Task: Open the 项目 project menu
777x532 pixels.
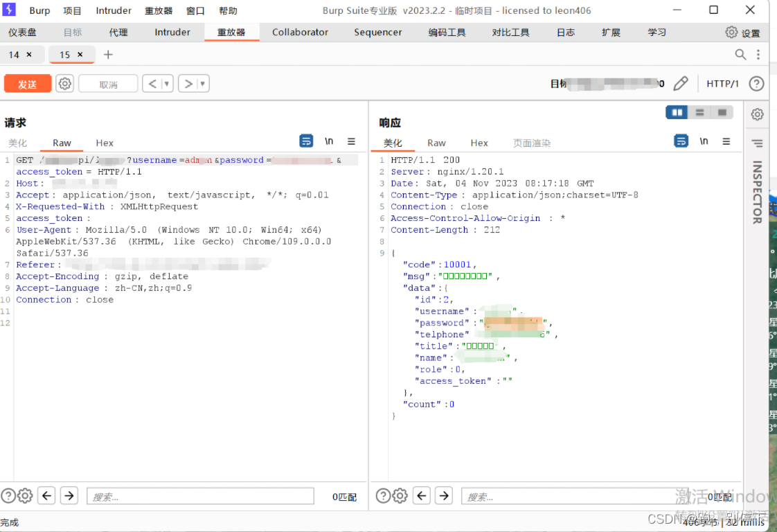Action: [x=72, y=10]
